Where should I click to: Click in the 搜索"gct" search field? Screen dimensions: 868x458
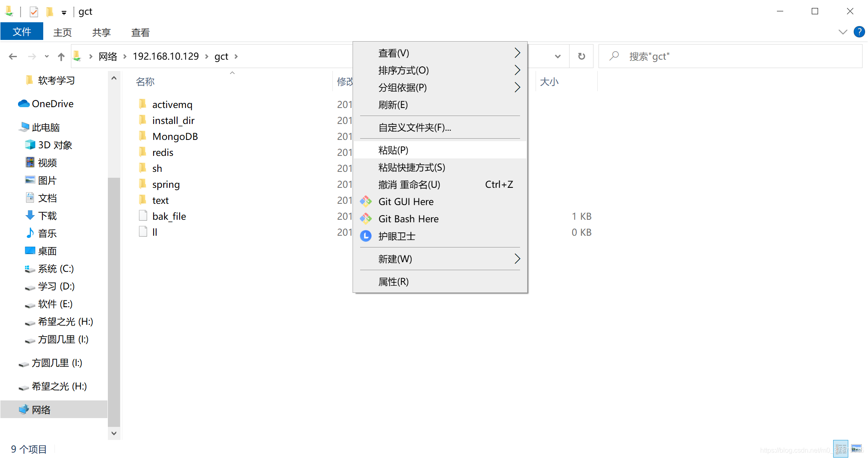(x=730, y=56)
